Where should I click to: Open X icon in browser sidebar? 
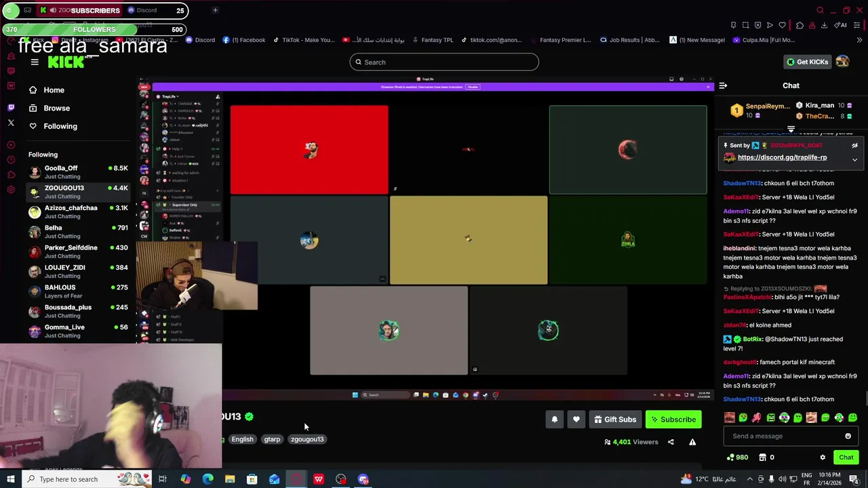(11, 123)
